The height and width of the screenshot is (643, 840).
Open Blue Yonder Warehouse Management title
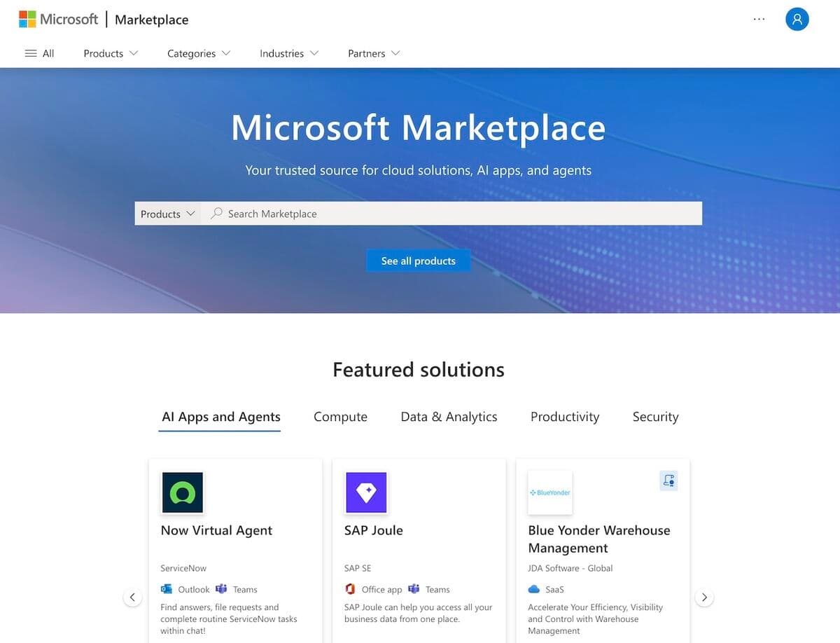pyautogui.click(x=599, y=539)
